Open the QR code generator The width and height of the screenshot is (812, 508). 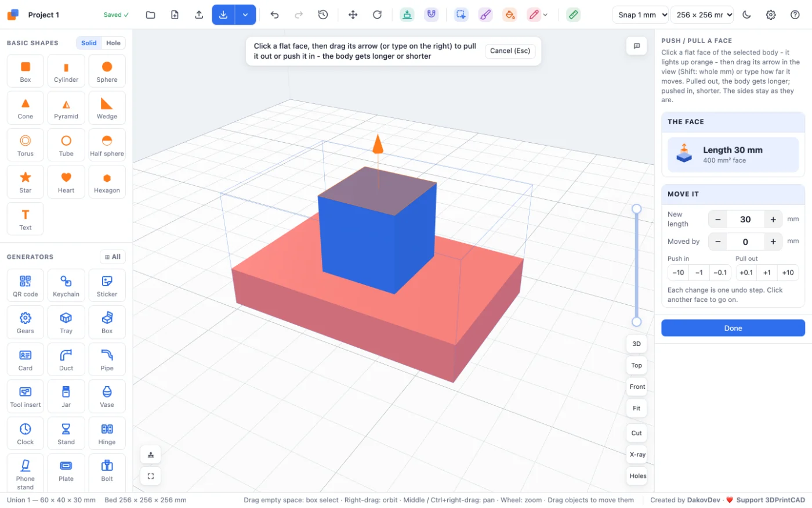(26, 286)
